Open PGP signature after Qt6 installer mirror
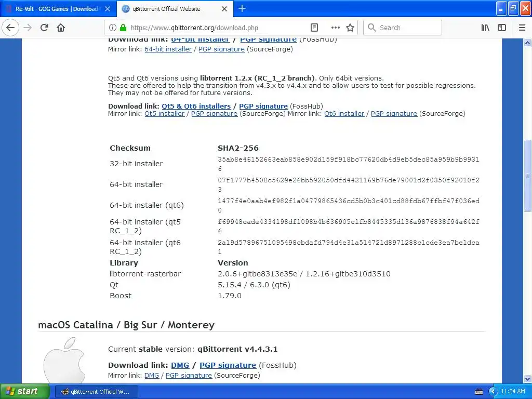Viewport: 532px width, 399px height. 394,114
